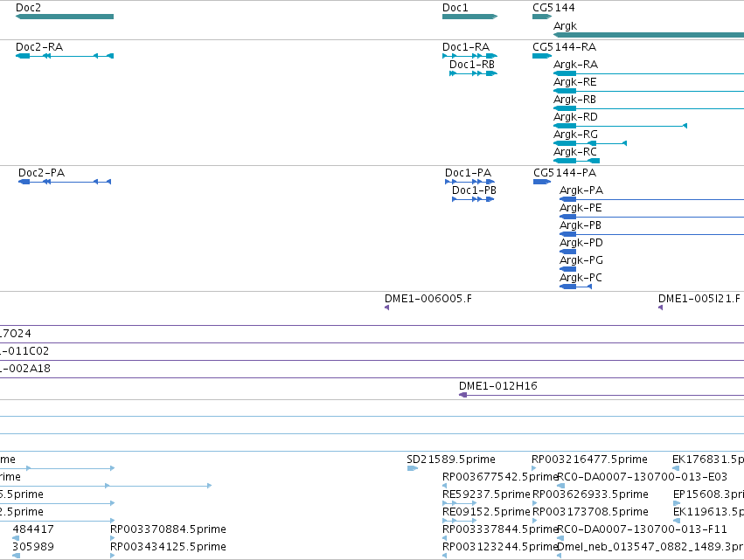
Task: Click the CG5144 gene feature
Action: click(x=542, y=17)
